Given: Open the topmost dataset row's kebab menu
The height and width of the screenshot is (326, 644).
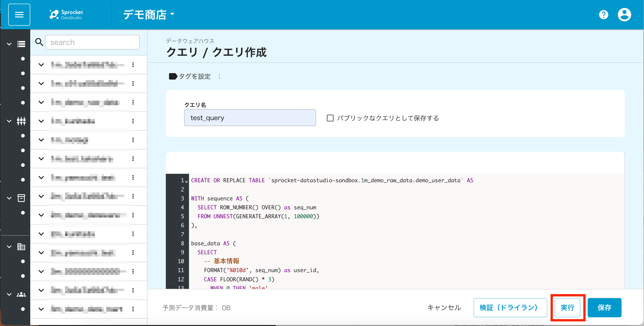Looking at the screenshot, I should coord(133,65).
